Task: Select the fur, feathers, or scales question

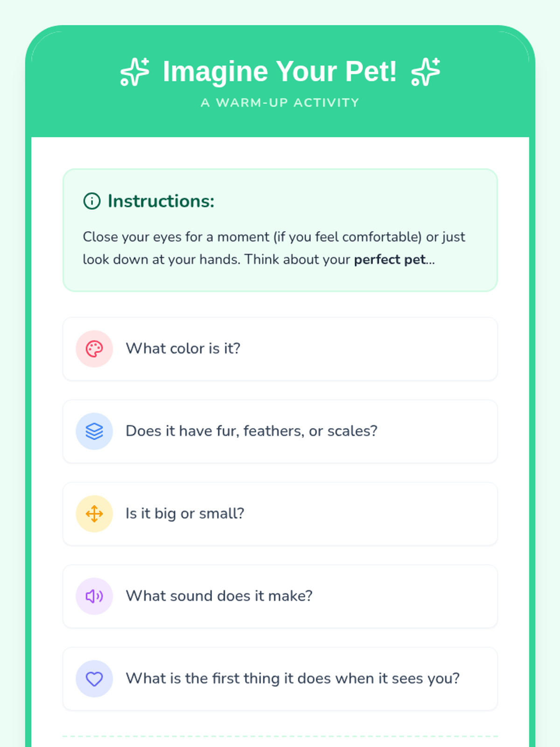Action: (280, 431)
